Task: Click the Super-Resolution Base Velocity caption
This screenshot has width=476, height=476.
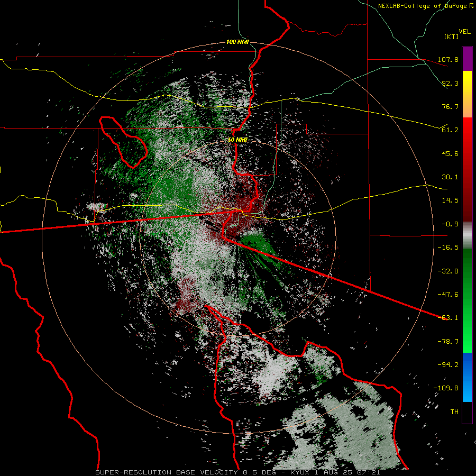Action: click(237, 472)
